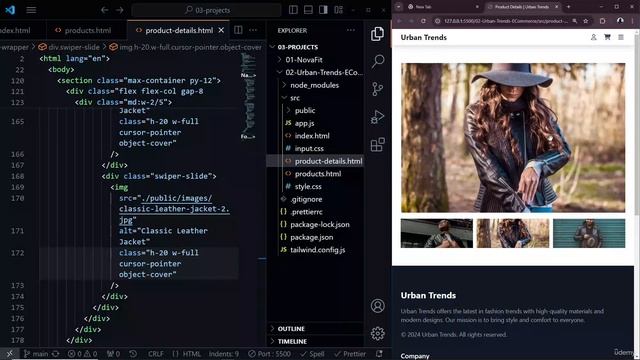Go back in VS Code navigation history
The width and height of the screenshot is (640, 360).
104,10
